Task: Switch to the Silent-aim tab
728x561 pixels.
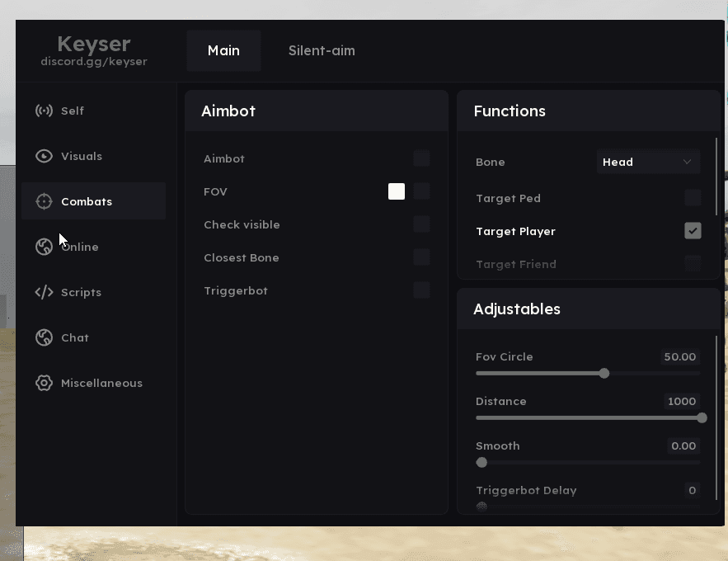Action: tap(322, 50)
